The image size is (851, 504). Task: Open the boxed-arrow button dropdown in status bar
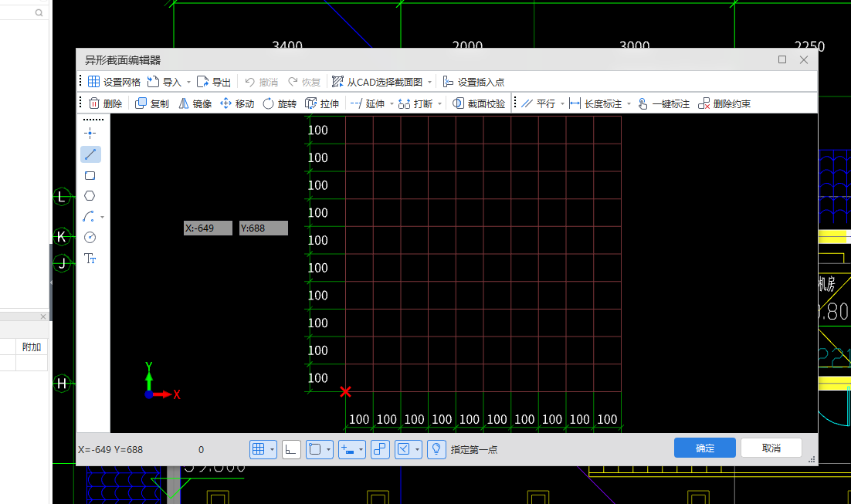pos(417,449)
